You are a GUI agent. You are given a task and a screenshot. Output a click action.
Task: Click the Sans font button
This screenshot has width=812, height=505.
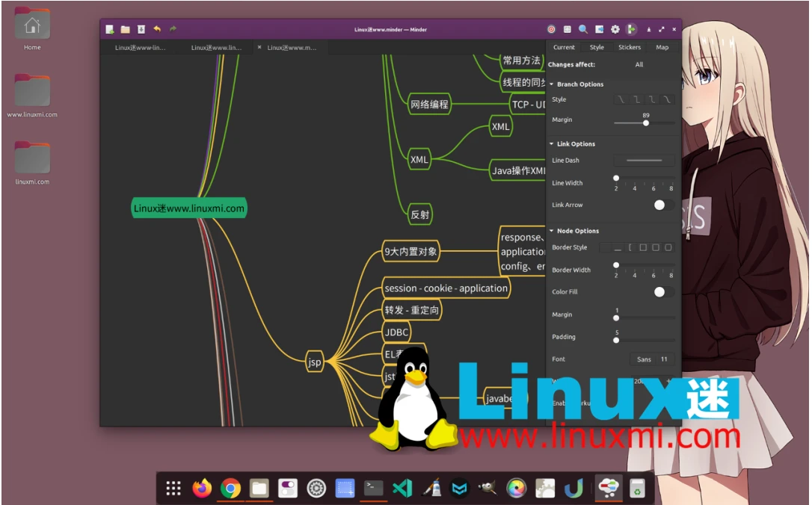(645, 359)
